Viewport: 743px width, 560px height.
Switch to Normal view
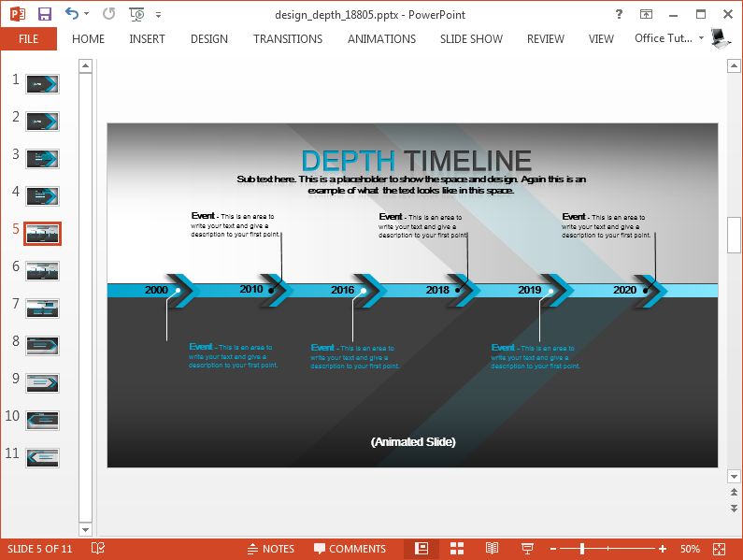[422, 549]
